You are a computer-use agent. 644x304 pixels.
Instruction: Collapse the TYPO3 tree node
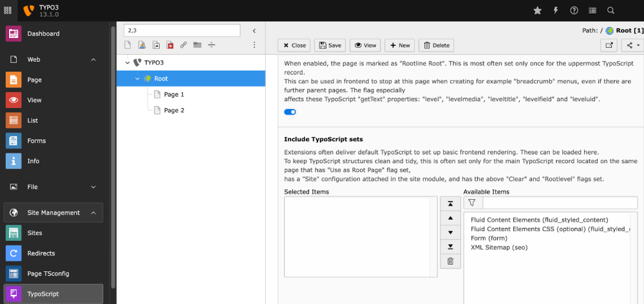[128, 63]
